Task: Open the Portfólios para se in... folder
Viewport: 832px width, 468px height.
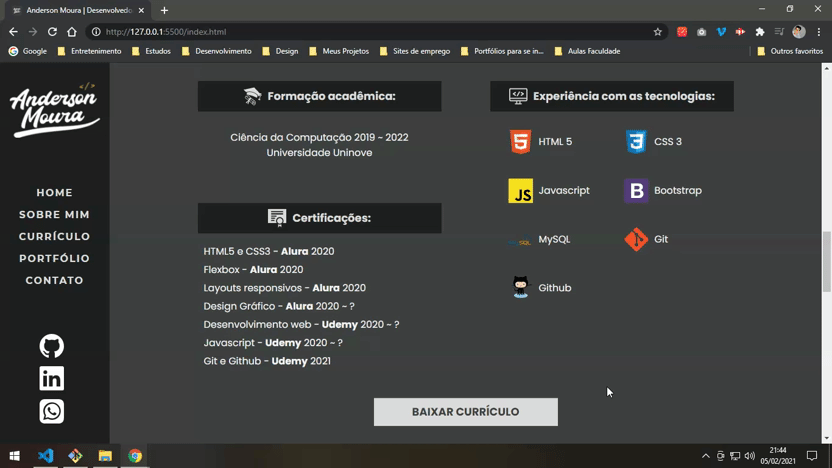Action: pos(502,51)
